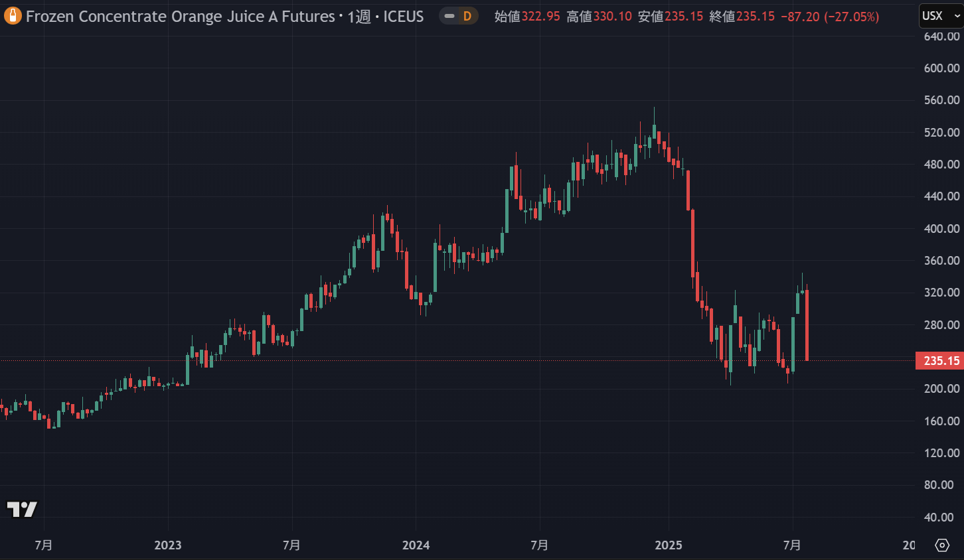Click the 7月 label after 2025
The image size is (964, 560).
click(x=792, y=545)
